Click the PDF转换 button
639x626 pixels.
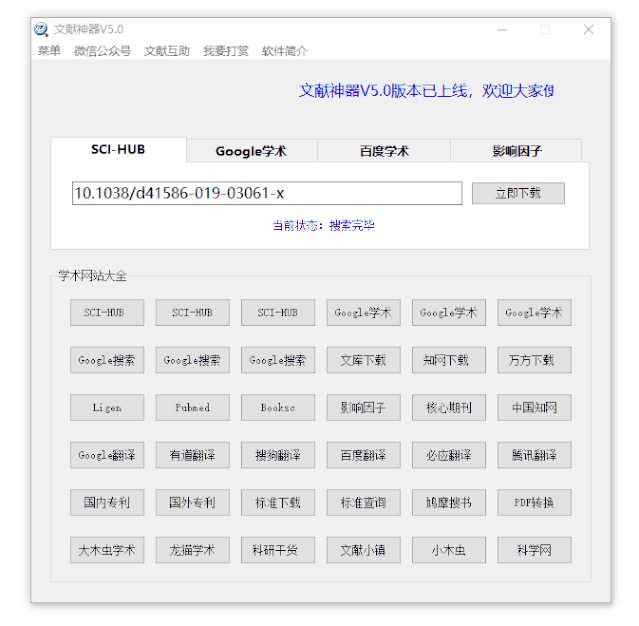(534, 502)
